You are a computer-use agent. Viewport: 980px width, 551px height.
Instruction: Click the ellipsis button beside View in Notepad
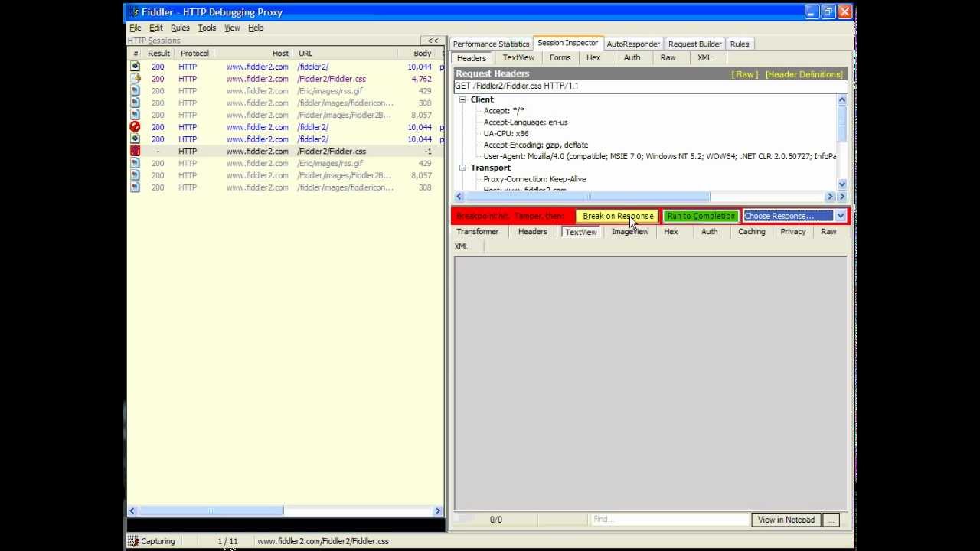click(x=831, y=520)
